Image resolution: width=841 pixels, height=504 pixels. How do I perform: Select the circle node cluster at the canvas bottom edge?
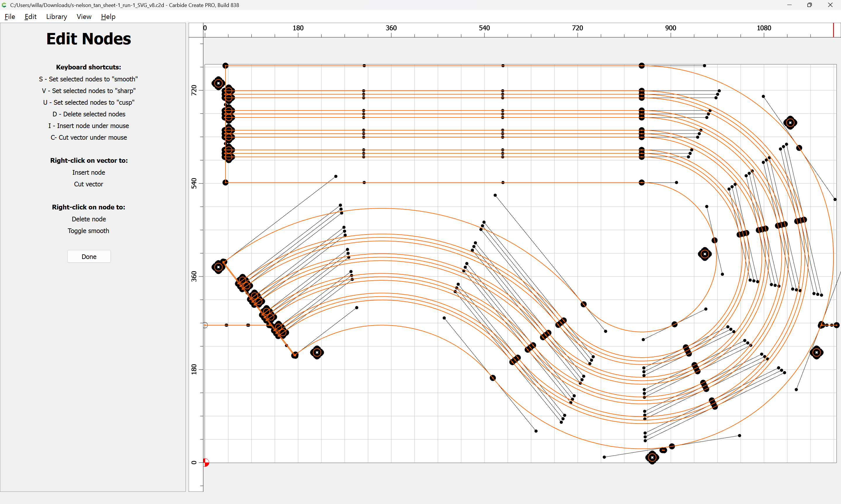652,457
